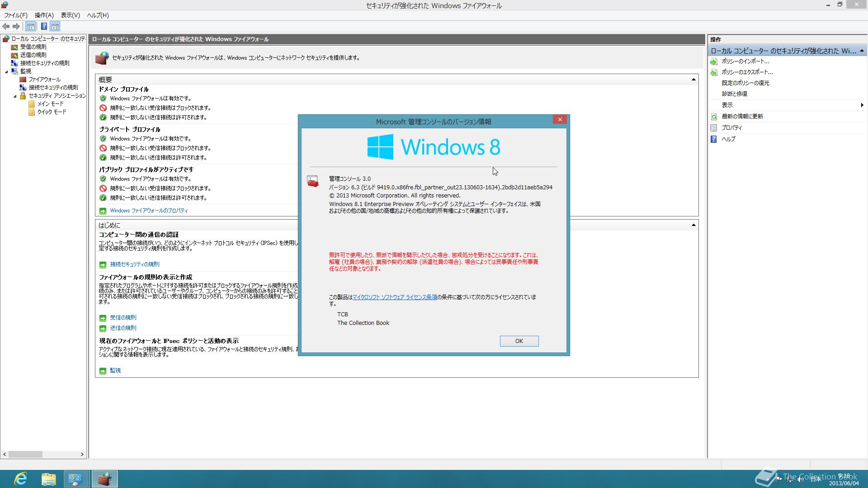This screenshot has width=868, height=488.
Task: Click the Help toolbar icon
Action: pyautogui.click(x=44, y=27)
